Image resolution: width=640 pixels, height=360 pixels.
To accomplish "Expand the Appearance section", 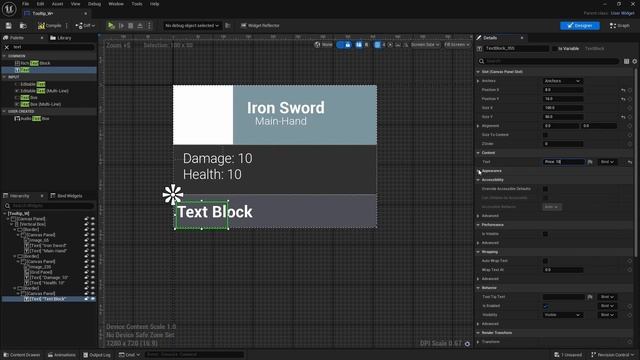I will [x=478, y=171].
